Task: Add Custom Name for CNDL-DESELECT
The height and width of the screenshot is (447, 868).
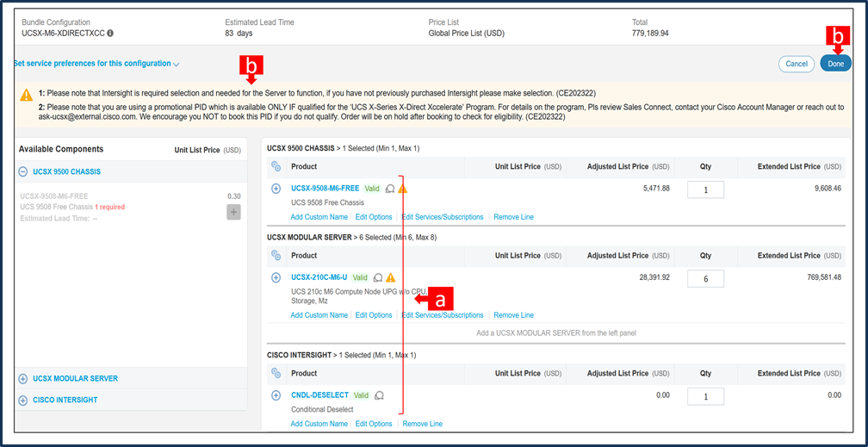Action: tap(319, 424)
